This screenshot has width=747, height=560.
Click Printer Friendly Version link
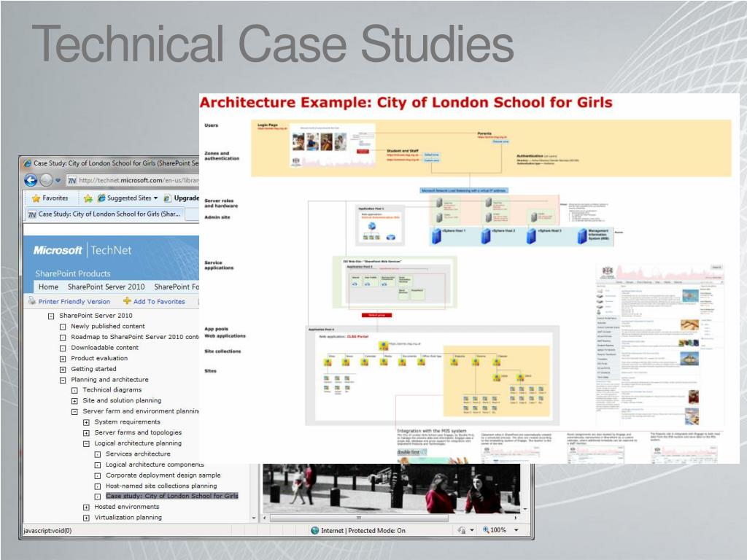coord(74,301)
